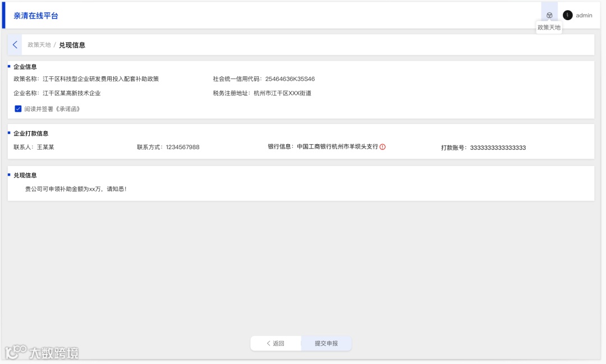Select 兑现信息 breadcrumb text

tap(72, 45)
